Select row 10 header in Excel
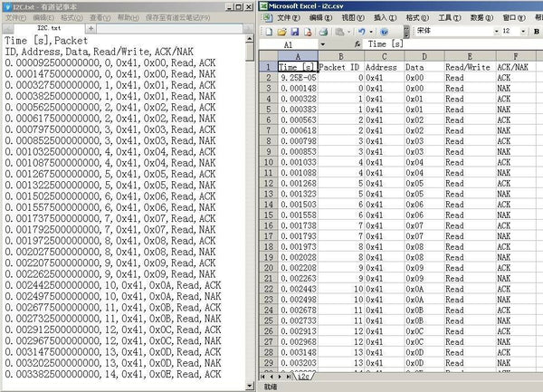 [x=269, y=162]
